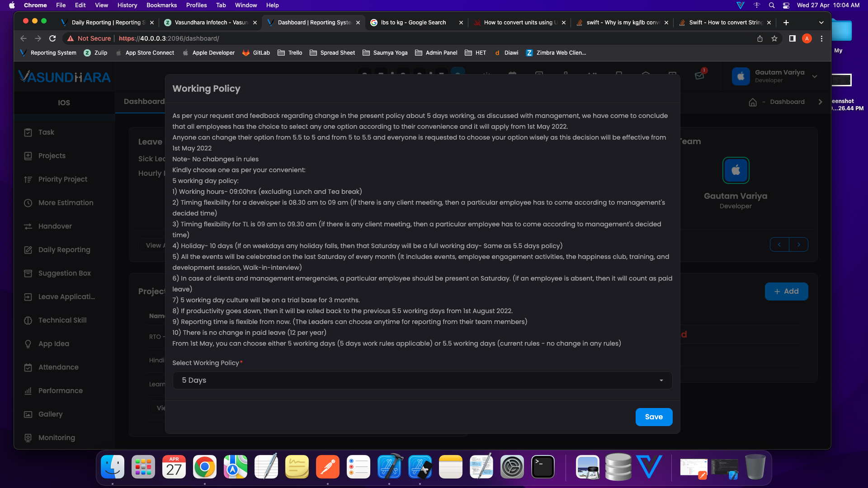Save the selected working policy
The width and height of the screenshot is (868, 488).
pyautogui.click(x=654, y=417)
